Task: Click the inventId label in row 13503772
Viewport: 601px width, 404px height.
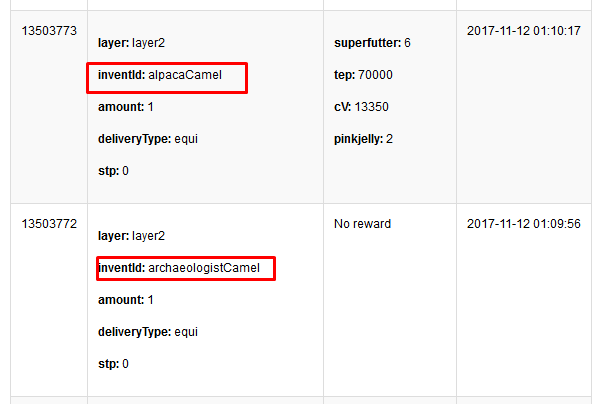Action: (x=121, y=268)
